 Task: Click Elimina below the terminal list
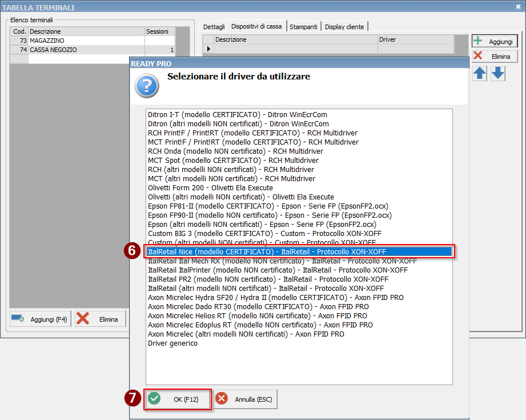tap(101, 319)
